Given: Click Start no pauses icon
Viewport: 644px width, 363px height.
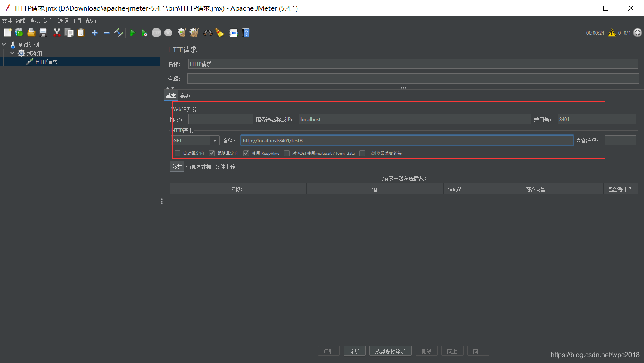Looking at the screenshot, I should [x=144, y=33].
